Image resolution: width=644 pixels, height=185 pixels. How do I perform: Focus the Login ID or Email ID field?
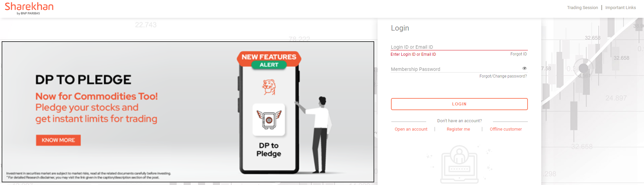[x=459, y=47]
